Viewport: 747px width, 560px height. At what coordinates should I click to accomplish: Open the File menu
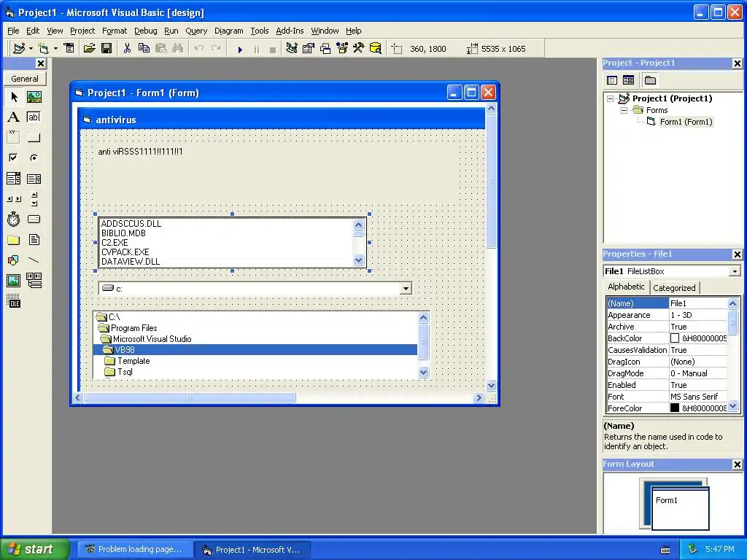click(13, 31)
